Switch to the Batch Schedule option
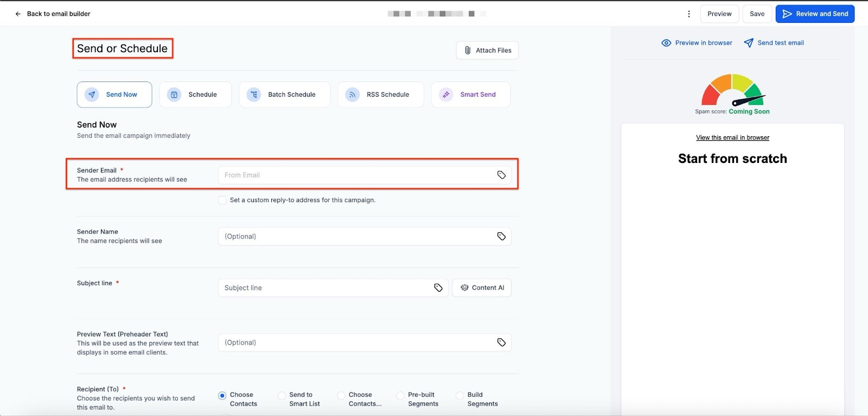This screenshot has width=868, height=416. [285, 94]
